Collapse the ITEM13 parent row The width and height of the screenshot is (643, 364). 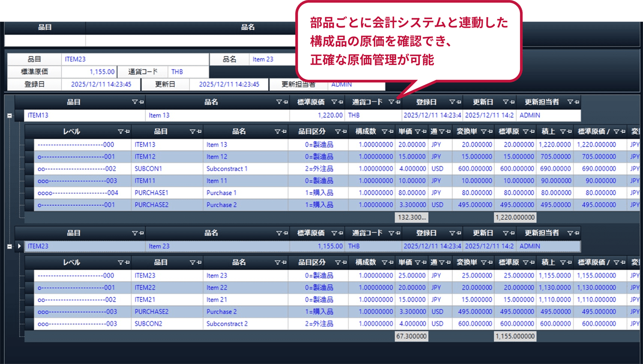tap(9, 116)
